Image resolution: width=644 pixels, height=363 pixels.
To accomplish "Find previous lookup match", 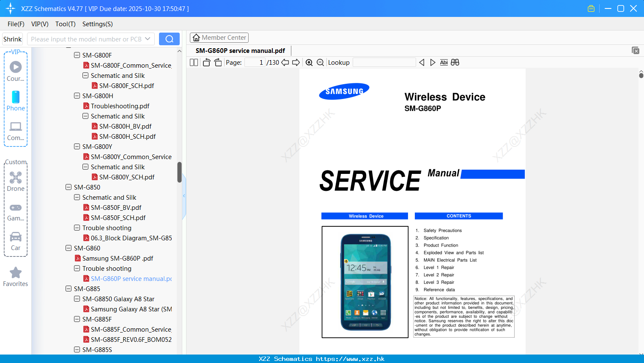I will (x=422, y=62).
